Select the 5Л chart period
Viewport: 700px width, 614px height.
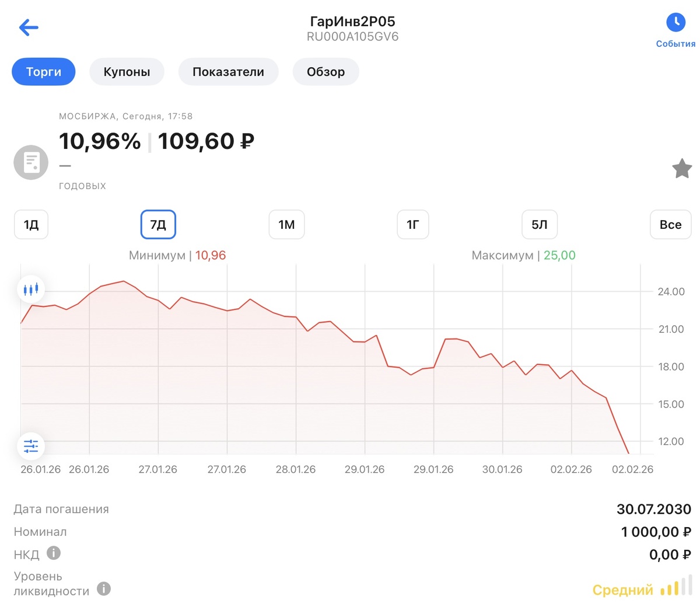pos(540,225)
